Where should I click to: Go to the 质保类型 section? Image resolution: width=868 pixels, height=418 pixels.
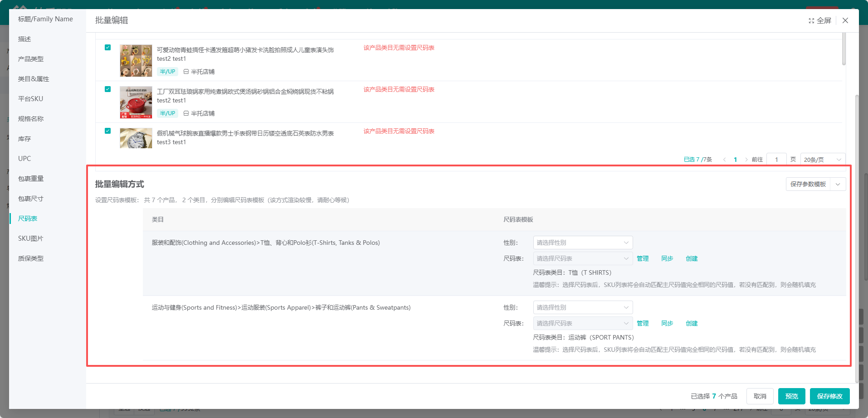31,258
